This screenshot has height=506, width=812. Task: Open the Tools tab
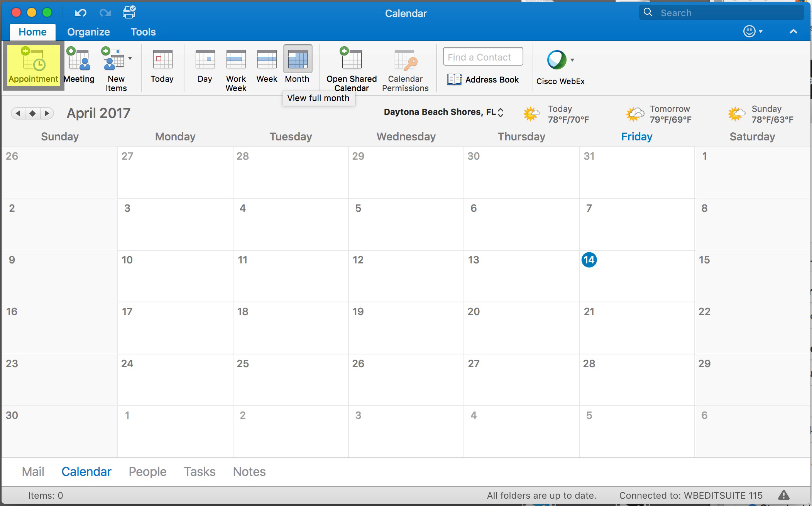pyautogui.click(x=143, y=32)
